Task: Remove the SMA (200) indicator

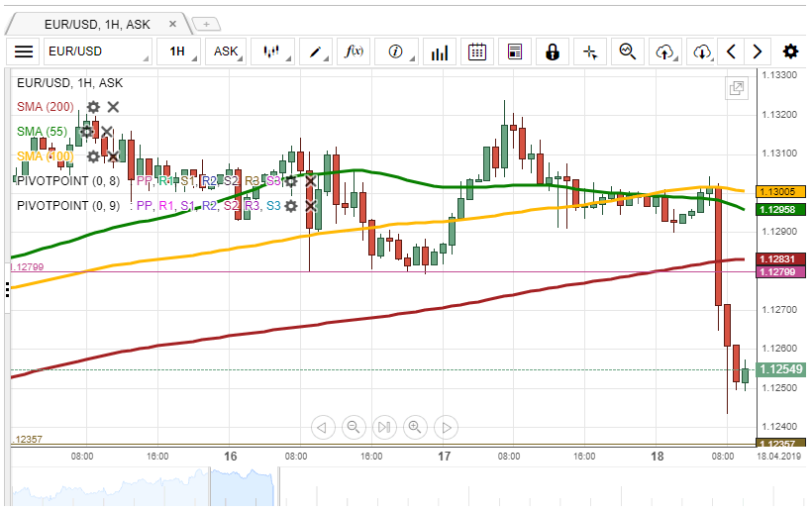Action: coord(114,107)
